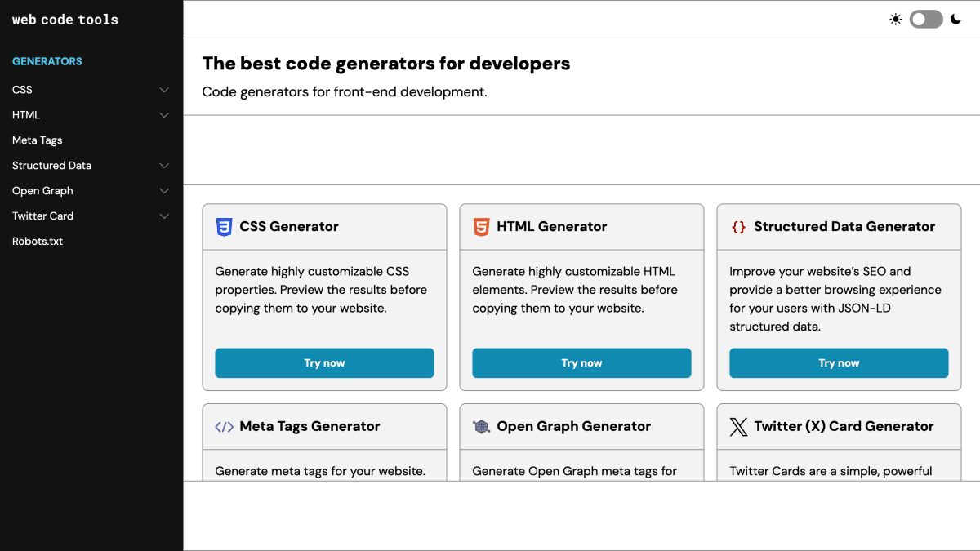The image size is (980, 551).
Task: Open the CSS sidebar item
Action: [x=22, y=90]
